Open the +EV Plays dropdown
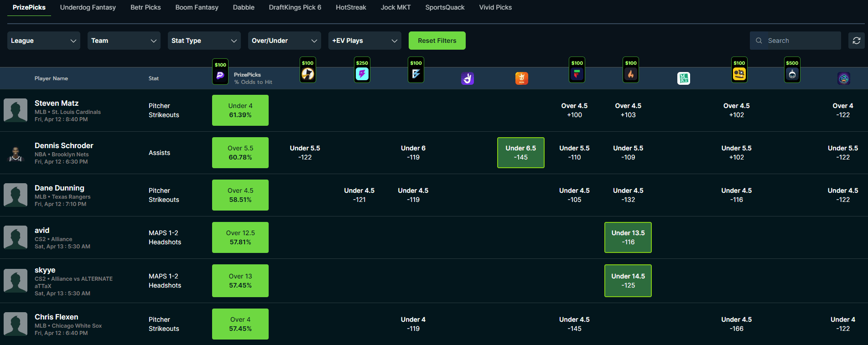 tap(364, 41)
